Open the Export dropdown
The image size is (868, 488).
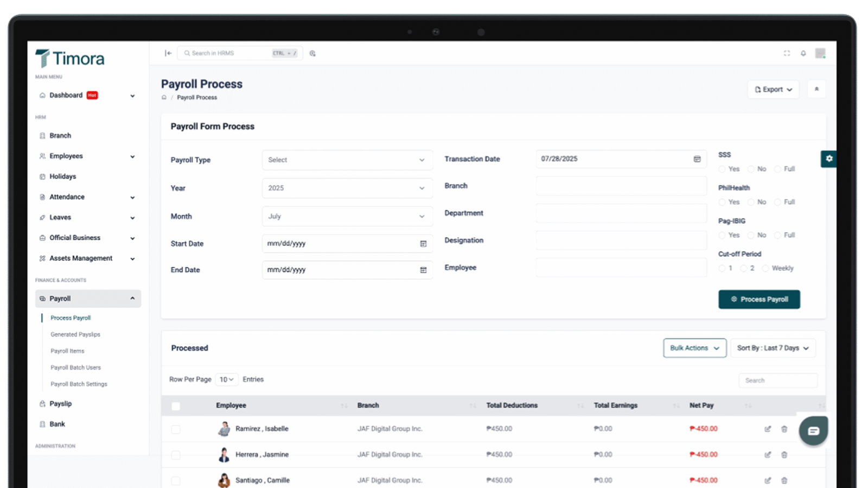(x=773, y=90)
